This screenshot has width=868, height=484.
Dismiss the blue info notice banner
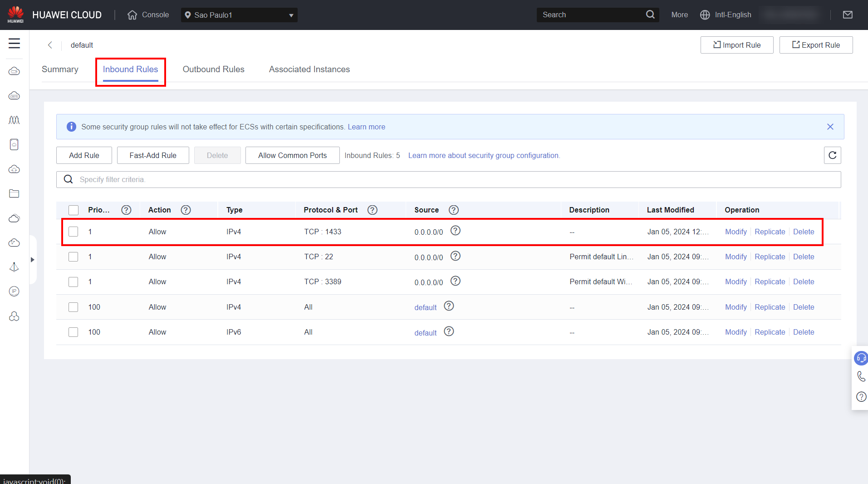coord(830,127)
